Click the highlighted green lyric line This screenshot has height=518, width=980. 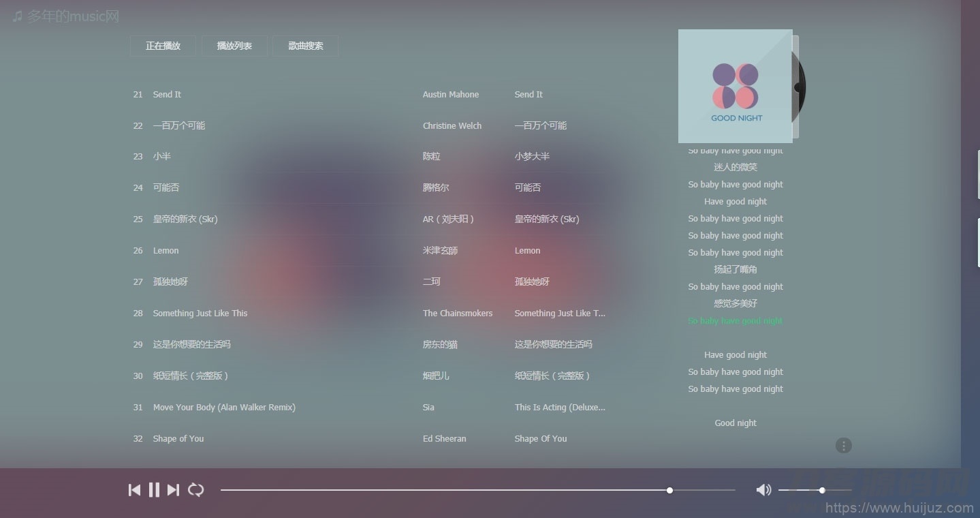point(736,321)
